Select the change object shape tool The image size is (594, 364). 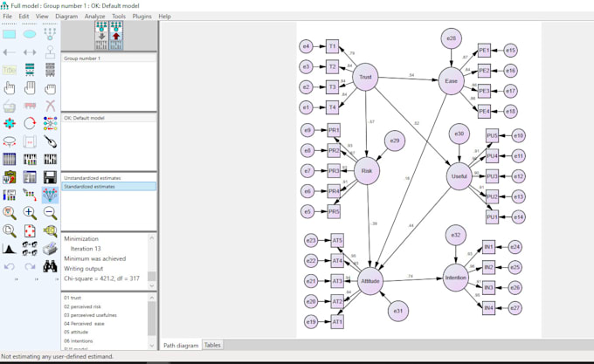[9, 123]
